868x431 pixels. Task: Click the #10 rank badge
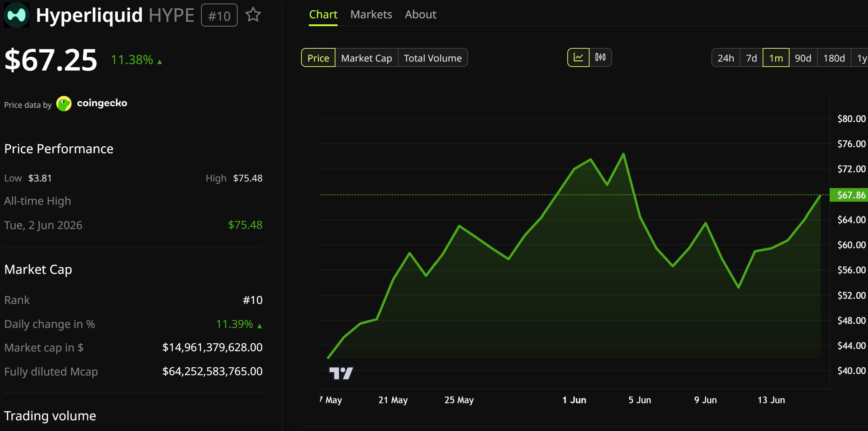click(x=219, y=15)
